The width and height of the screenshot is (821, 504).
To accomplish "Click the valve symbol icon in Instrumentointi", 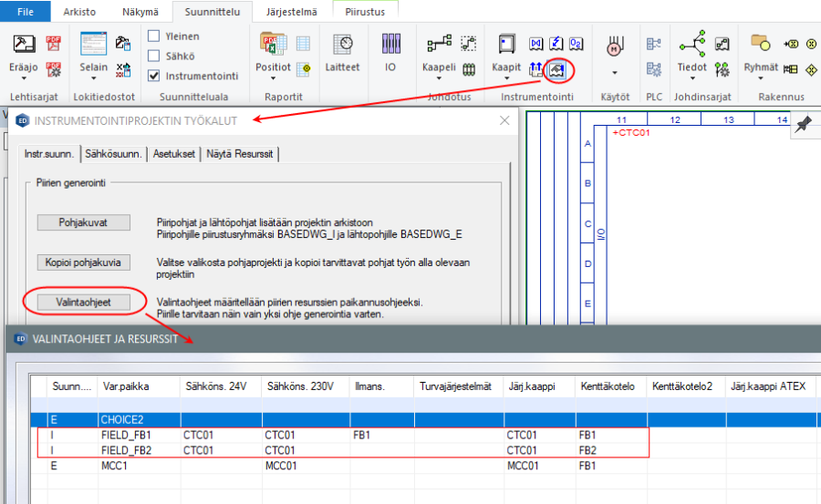I will point(536,43).
